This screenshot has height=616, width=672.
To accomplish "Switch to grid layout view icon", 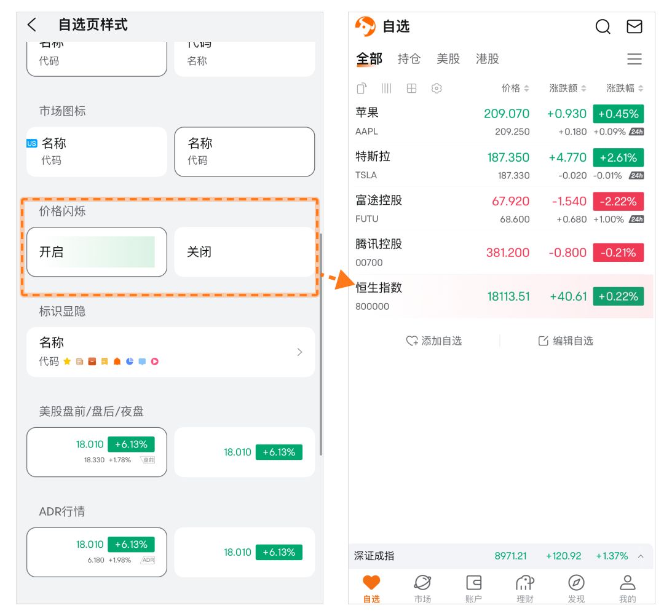I will (412, 89).
